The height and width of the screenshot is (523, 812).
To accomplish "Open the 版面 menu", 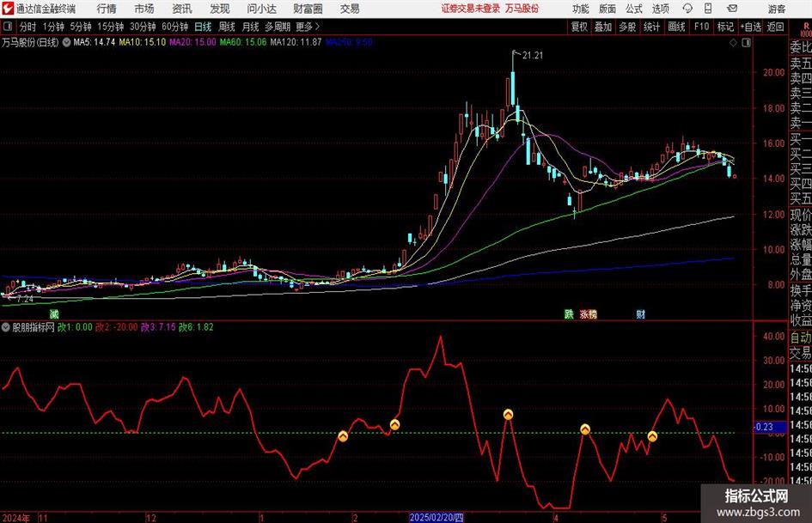I will pyautogui.click(x=607, y=9).
